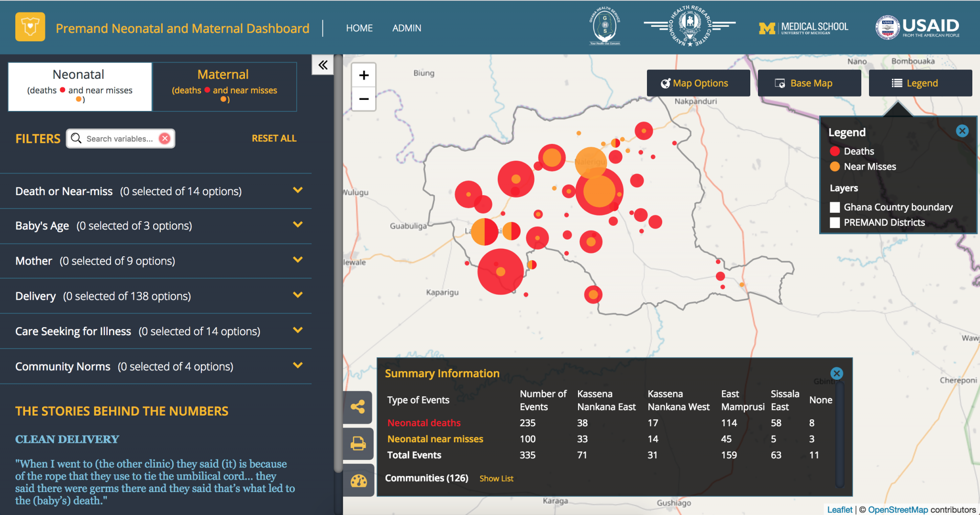
Task: Close the Summary Information panel
Action: (x=836, y=373)
